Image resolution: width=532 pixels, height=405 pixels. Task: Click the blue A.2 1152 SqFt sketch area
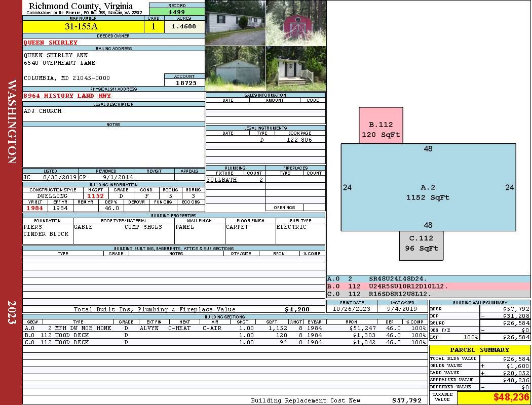(428, 192)
